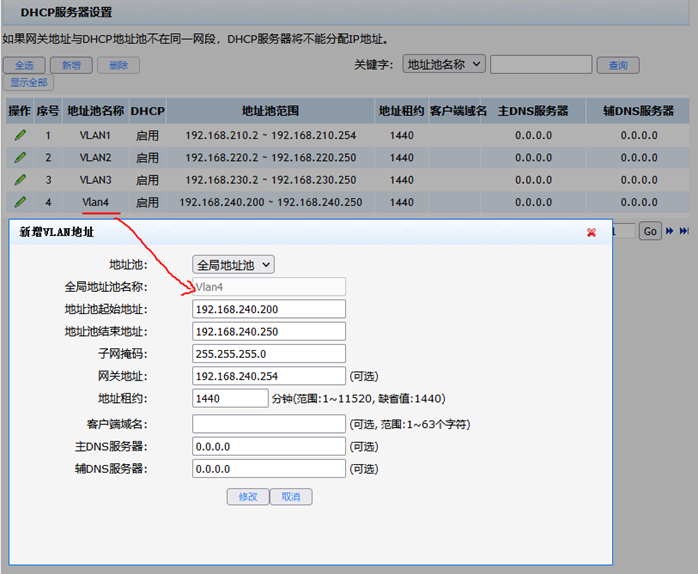Click the 序号 column header
The image size is (698, 574).
coord(48,111)
